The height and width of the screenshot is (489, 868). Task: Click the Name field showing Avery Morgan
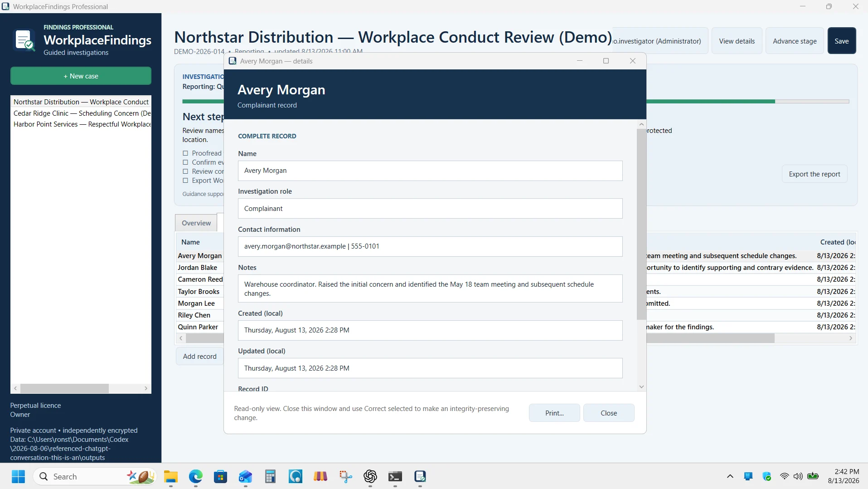[x=430, y=171]
